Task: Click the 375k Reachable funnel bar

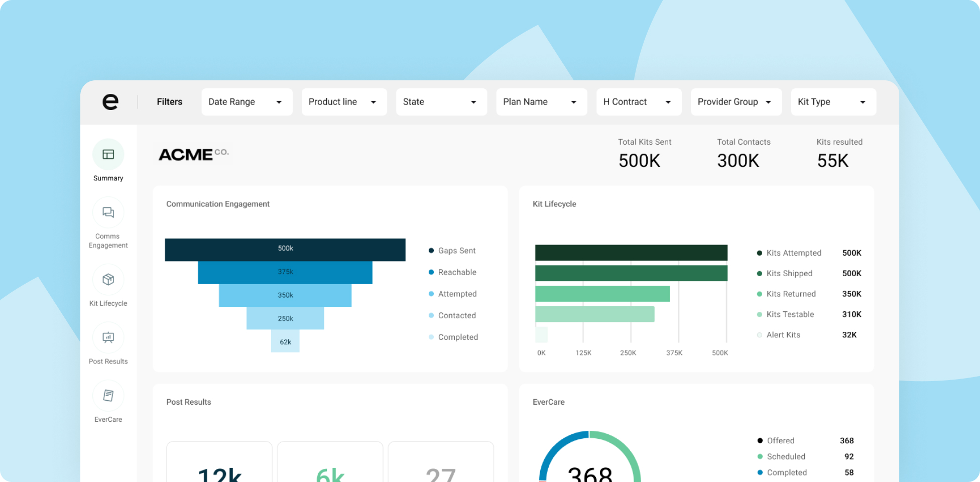Action: point(285,273)
